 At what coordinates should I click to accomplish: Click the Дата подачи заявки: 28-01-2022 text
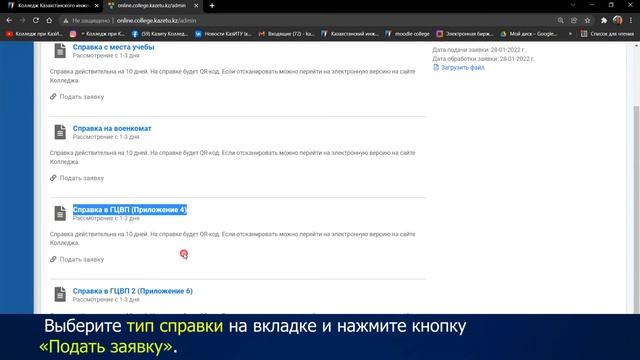[479, 50]
